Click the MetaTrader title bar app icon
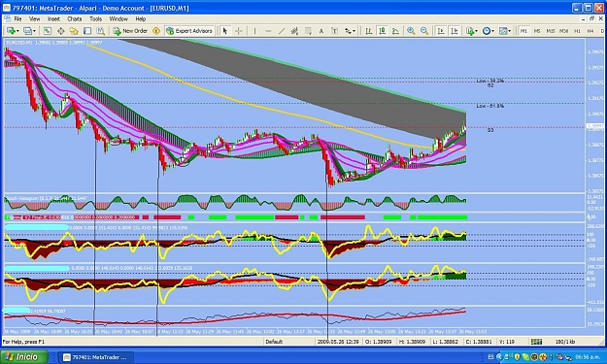 (6, 8)
